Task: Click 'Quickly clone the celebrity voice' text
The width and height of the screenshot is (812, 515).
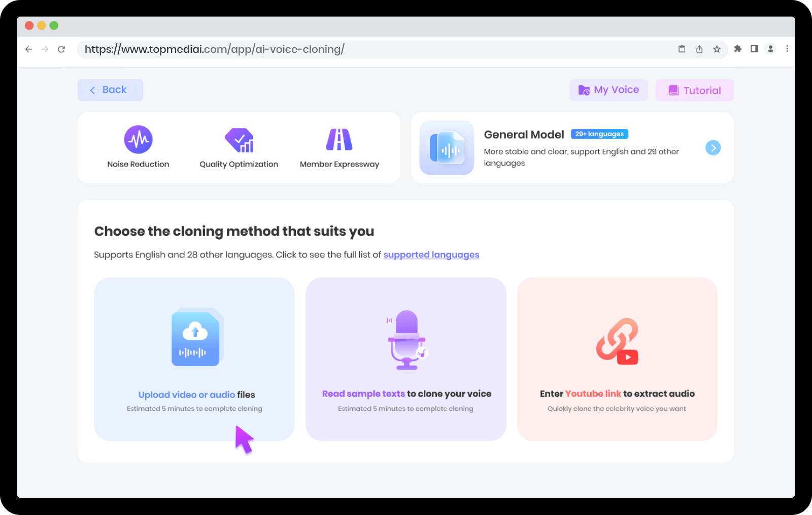Action: 617,409
